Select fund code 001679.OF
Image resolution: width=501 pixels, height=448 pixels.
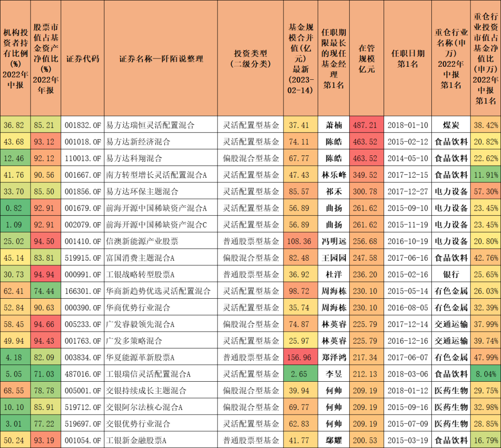(x=83, y=208)
